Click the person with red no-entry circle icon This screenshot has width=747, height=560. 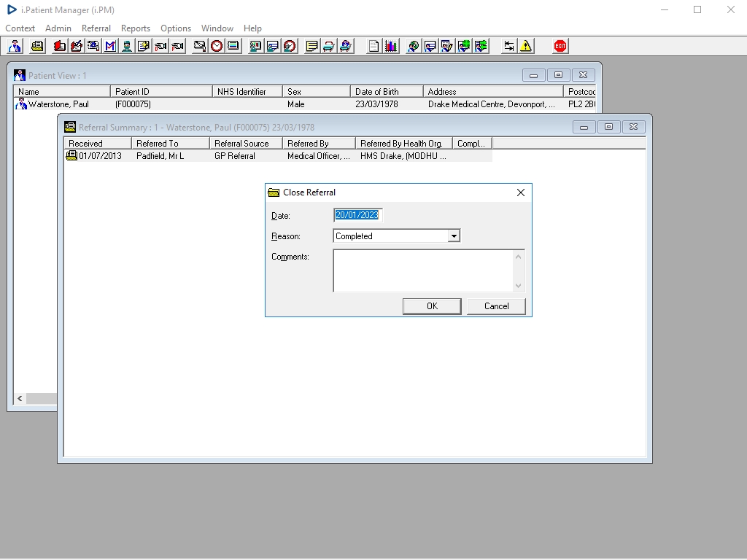[290, 46]
